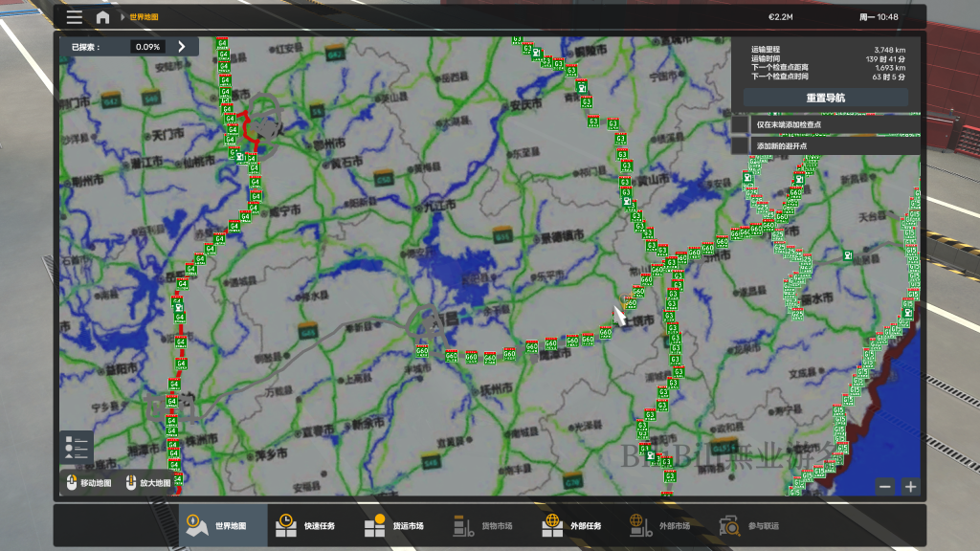Viewport: 980px width, 551px height.
Task: Go to the home screen icon
Action: click(102, 17)
